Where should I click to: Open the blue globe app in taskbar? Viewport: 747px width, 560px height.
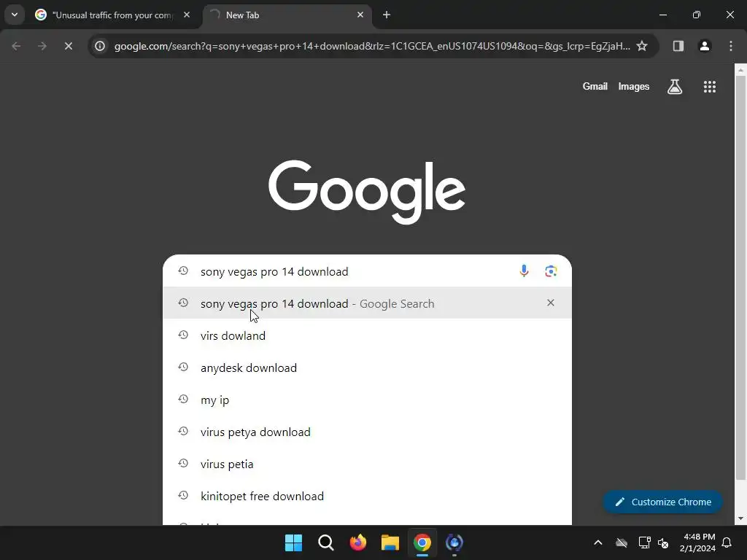pyautogui.click(x=454, y=542)
